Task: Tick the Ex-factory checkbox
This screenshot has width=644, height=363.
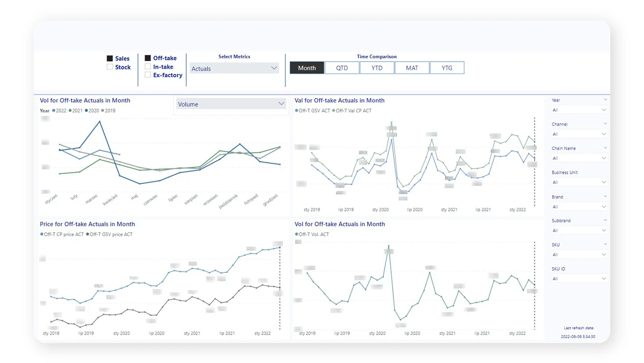Action: (x=148, y=75)
